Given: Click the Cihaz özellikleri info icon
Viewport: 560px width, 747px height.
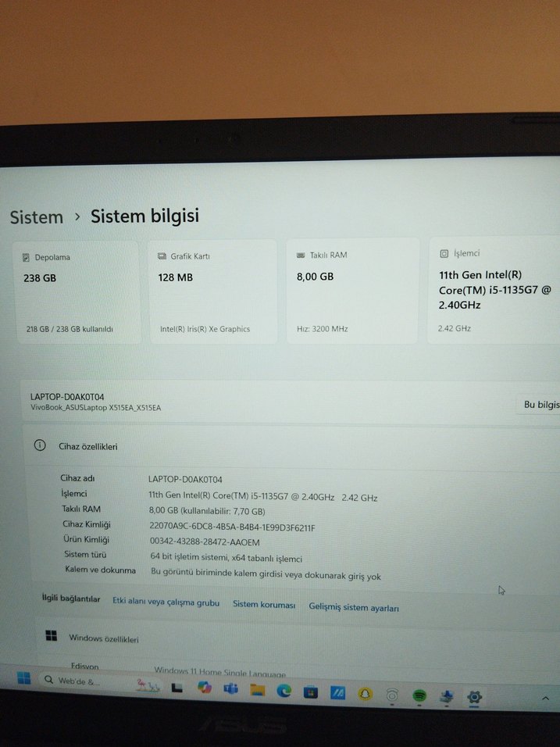Looking at the screenshot, I should point(40,445).
